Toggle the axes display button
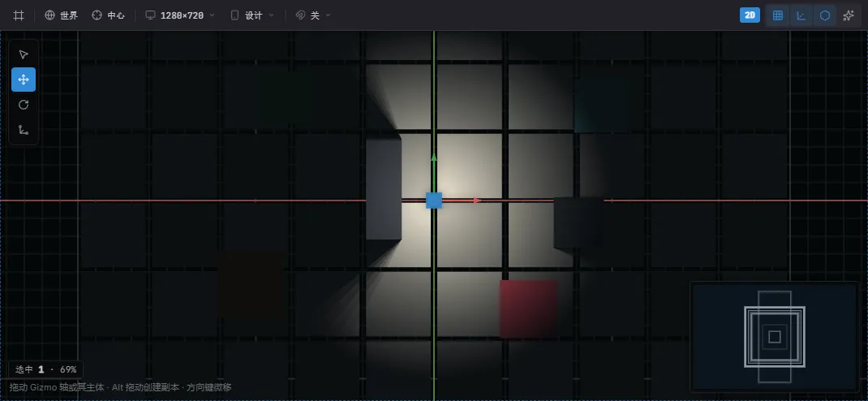This screenshot has width=868, height=401. click(801, 15)
